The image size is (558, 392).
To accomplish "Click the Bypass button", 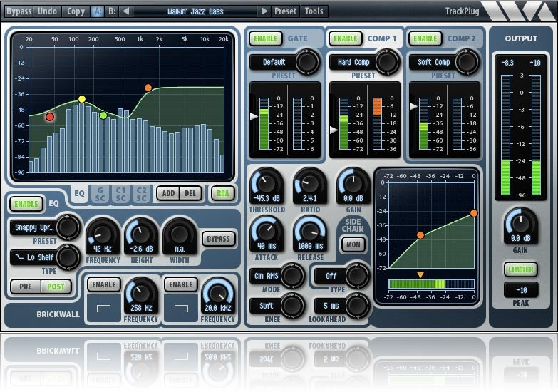I will click(19, 11).
